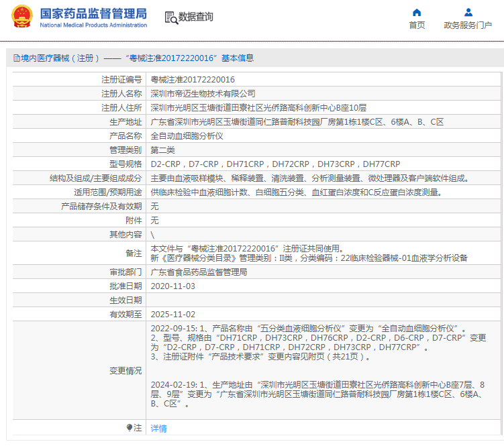Select registration number 粤械注准20172220016 value

tap(193, 79)
